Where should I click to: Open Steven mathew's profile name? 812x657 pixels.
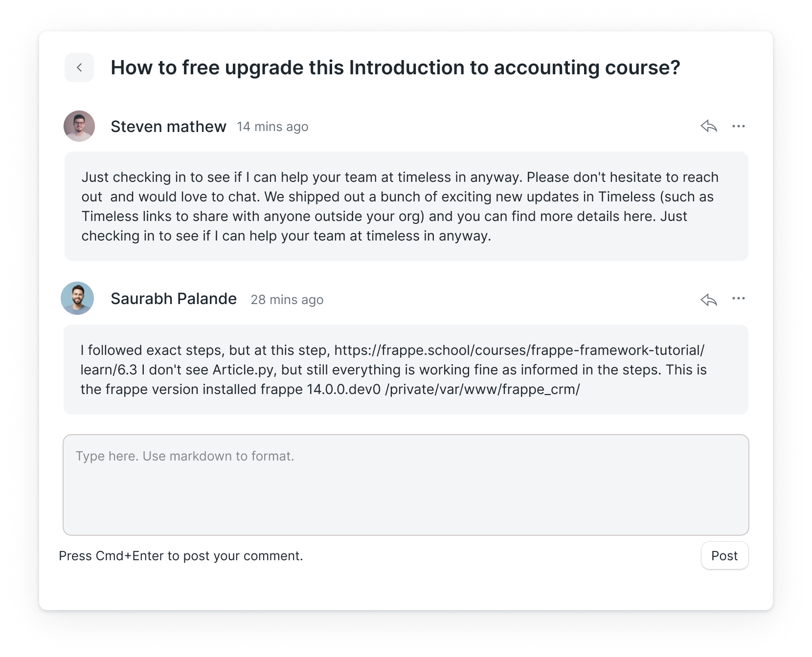[168, 127]
